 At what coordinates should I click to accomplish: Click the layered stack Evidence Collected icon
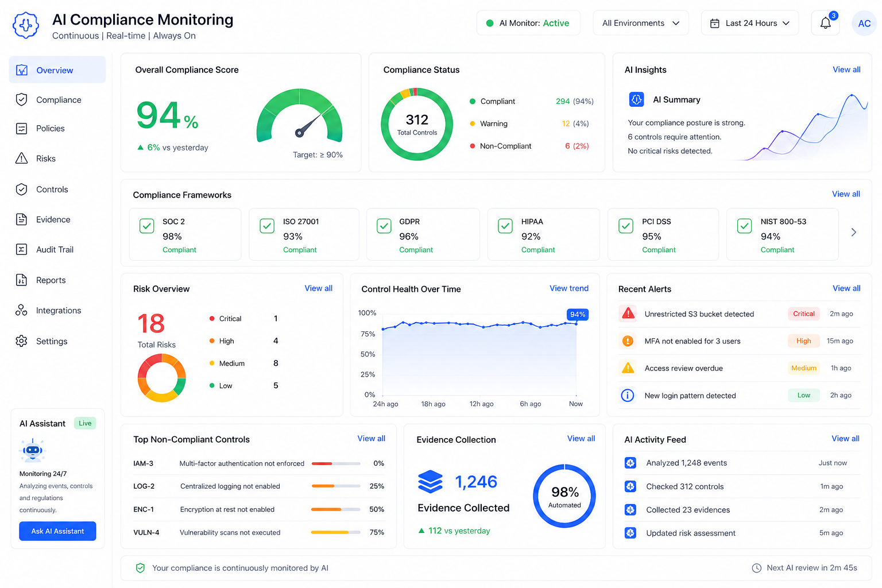click(x=430, y=482)
